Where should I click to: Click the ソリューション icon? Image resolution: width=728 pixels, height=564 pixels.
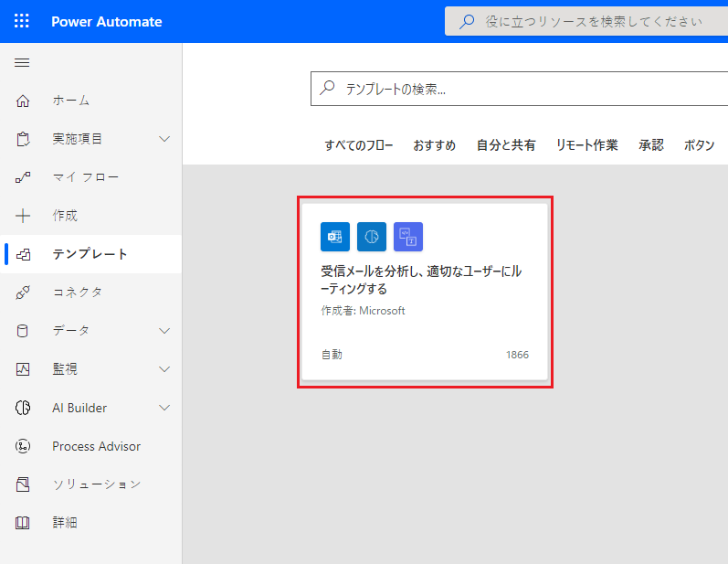pos(23,484)
